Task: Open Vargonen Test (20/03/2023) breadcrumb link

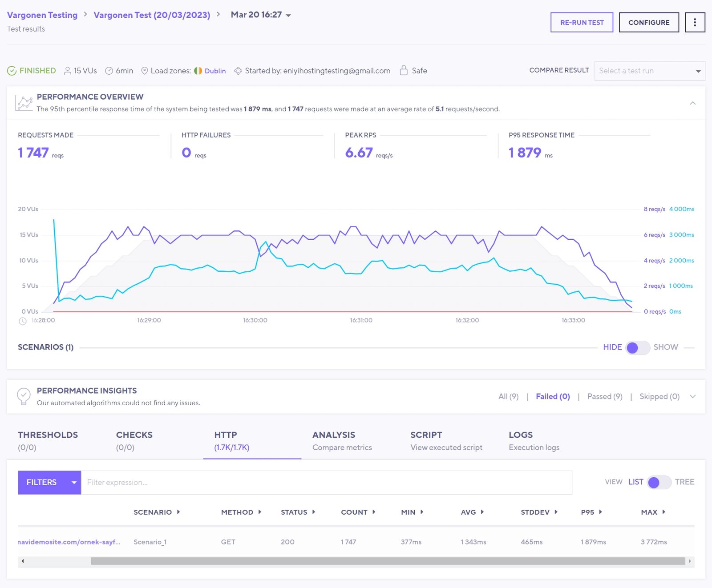Action: tap(152, 15)
